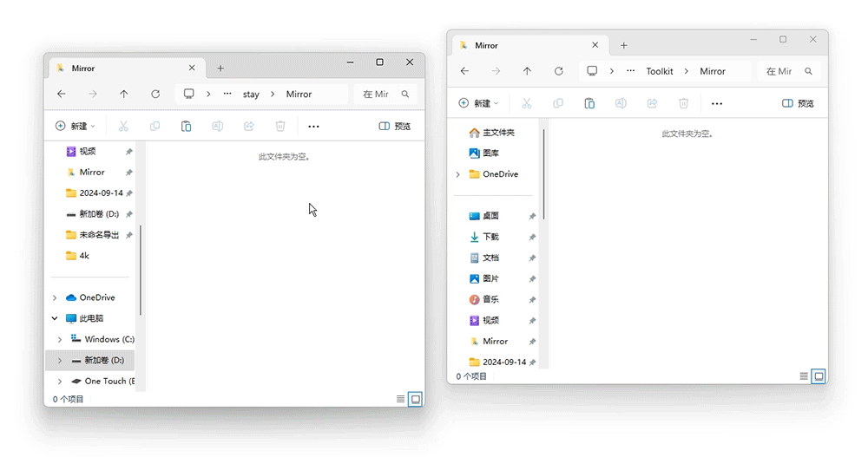Click Rename icon in left window toolbar
Viewport: 868px width, 457px height.
coord(218,126)
